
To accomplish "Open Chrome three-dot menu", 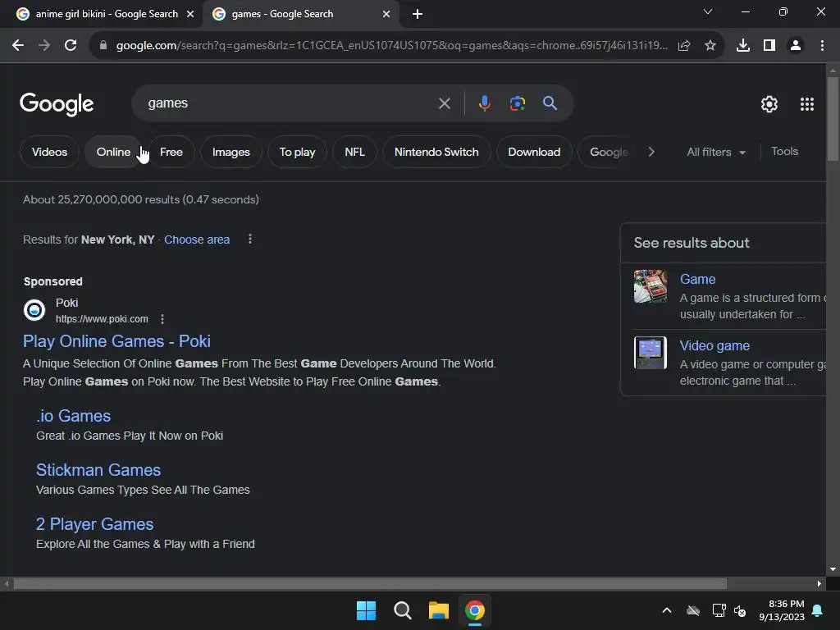I will click(x=822, y=46).
